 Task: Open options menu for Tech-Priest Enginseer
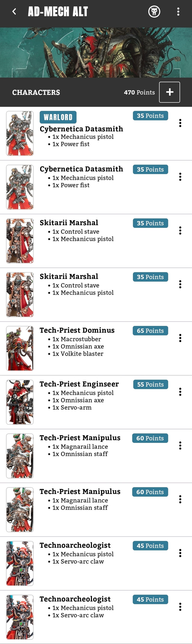tap(180, 392)
